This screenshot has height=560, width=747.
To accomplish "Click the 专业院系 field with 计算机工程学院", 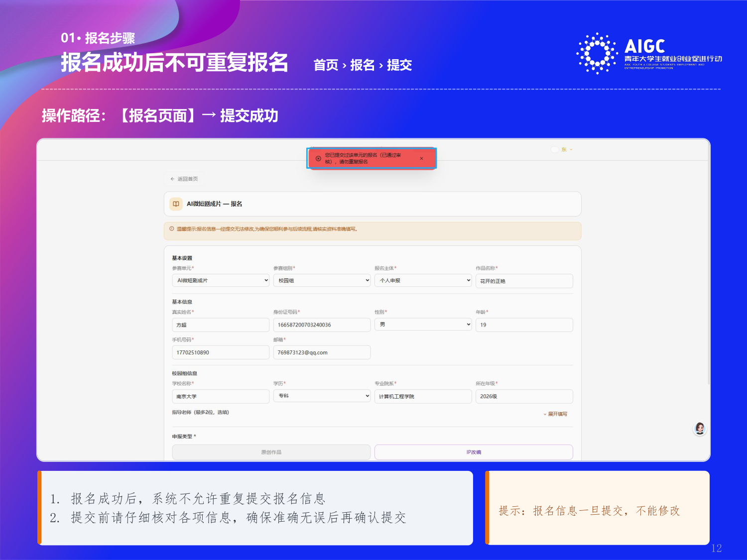I will coord(423,396).
